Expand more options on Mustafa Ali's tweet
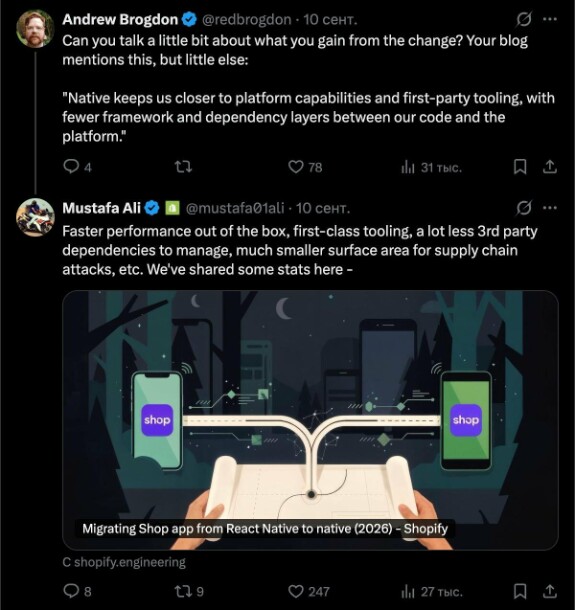 coord(550,208)
